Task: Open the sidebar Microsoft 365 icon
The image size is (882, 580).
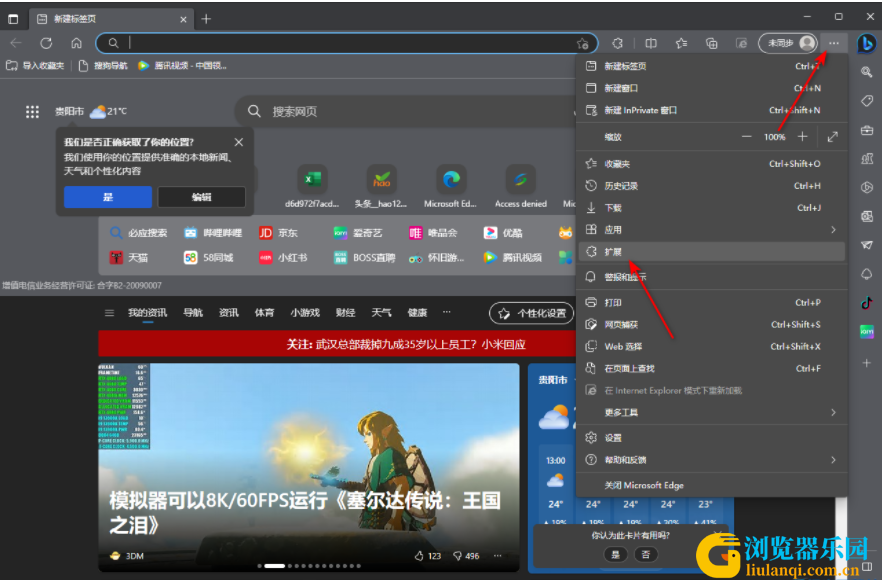Action: 867,188
